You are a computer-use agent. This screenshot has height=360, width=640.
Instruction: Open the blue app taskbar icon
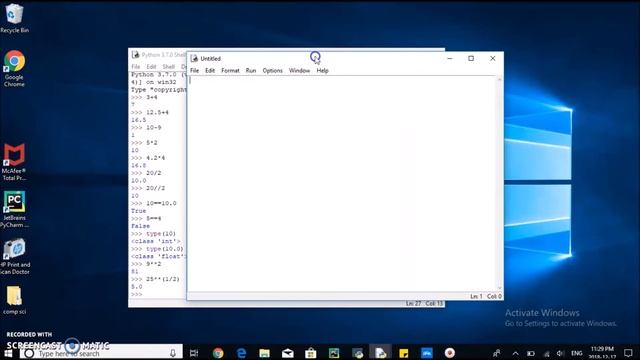point(427,353)
